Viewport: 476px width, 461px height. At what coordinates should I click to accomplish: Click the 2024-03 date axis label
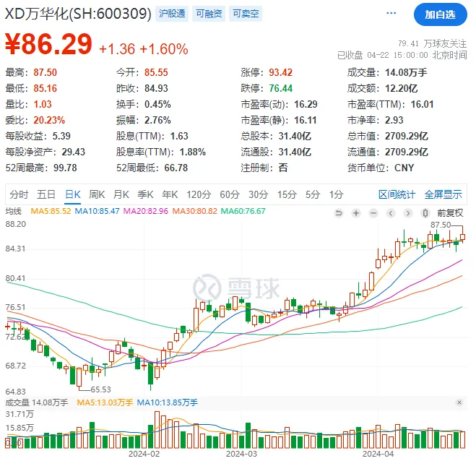click(x=242, y=454)
